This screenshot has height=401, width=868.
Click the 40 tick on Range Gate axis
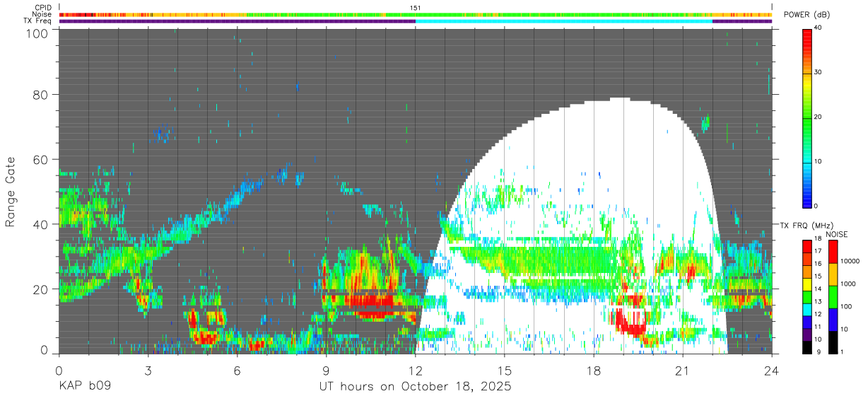click(x=41, y=224)
